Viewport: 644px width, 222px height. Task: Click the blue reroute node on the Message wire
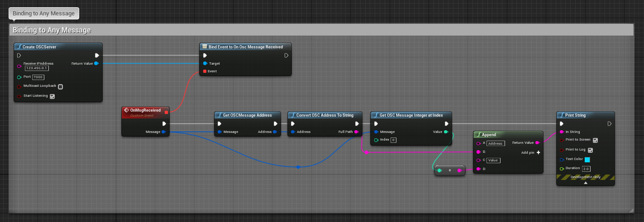pyautogui.click(x=298, y=167)
